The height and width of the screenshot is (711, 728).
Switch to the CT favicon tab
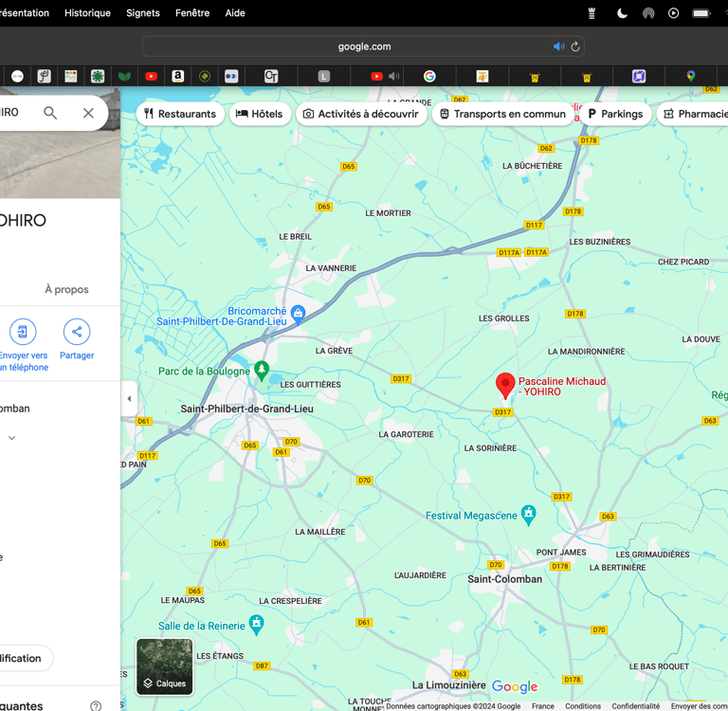(x=271, y=76)
